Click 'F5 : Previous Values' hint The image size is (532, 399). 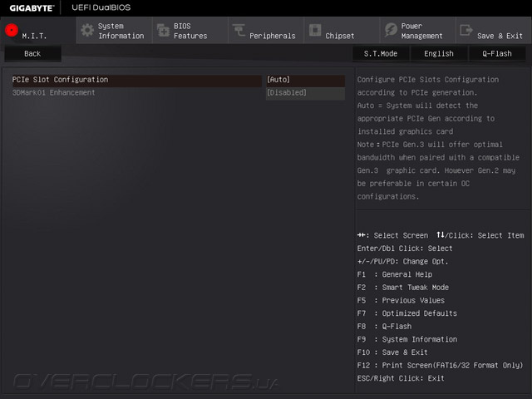pyautogui.click(x=401, y=300)
